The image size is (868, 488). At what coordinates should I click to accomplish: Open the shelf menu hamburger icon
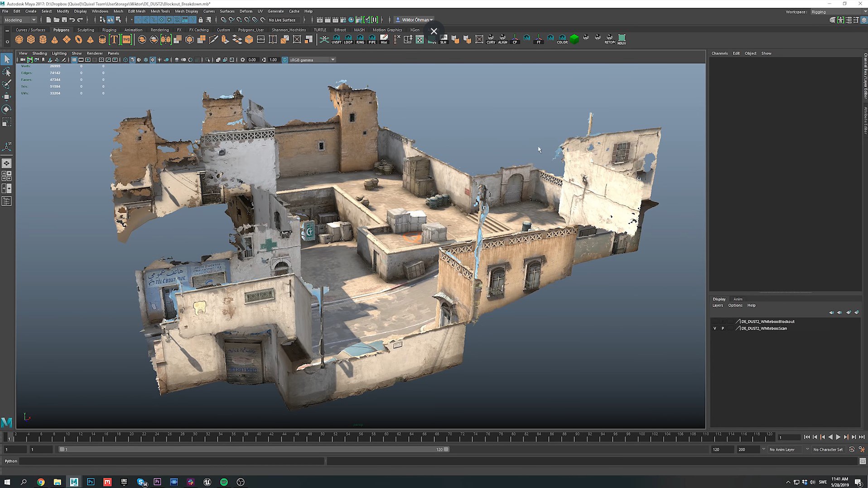point(7,30)
